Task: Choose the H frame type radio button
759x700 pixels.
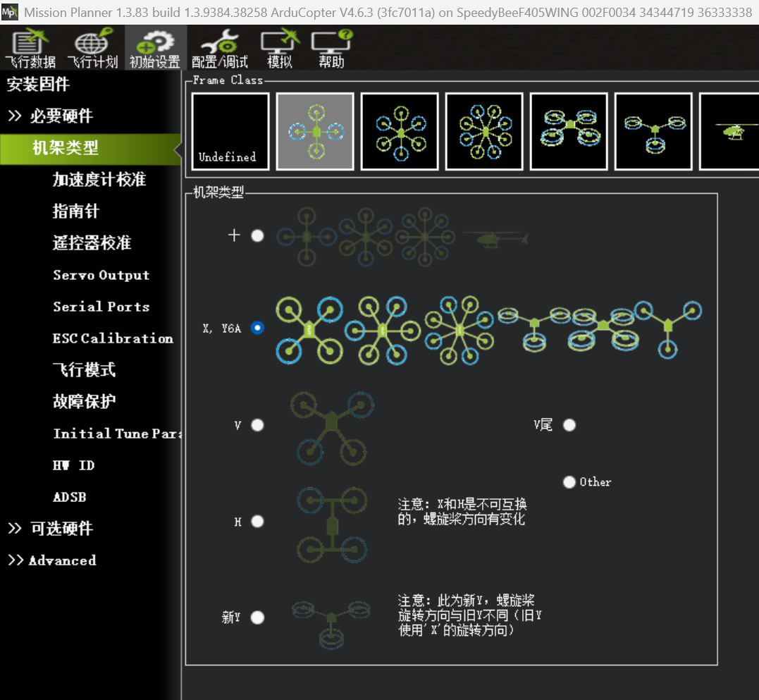Action: 257,521
